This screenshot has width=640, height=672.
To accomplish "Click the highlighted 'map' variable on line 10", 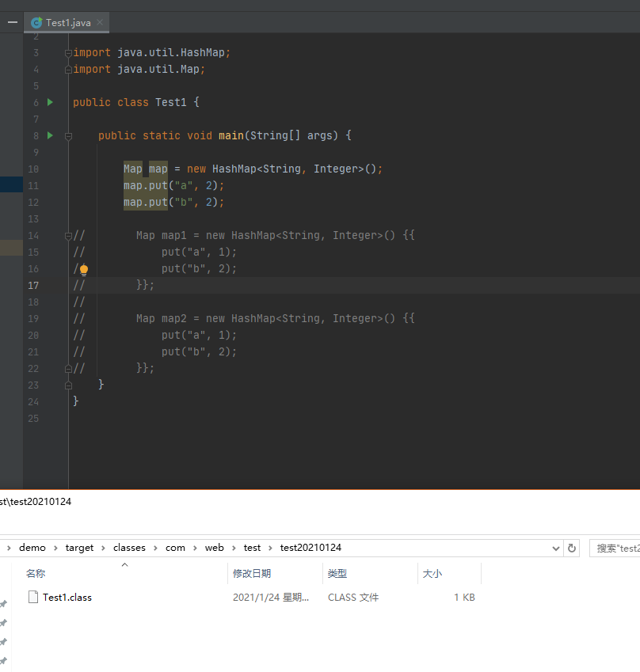I will (158, 169).
